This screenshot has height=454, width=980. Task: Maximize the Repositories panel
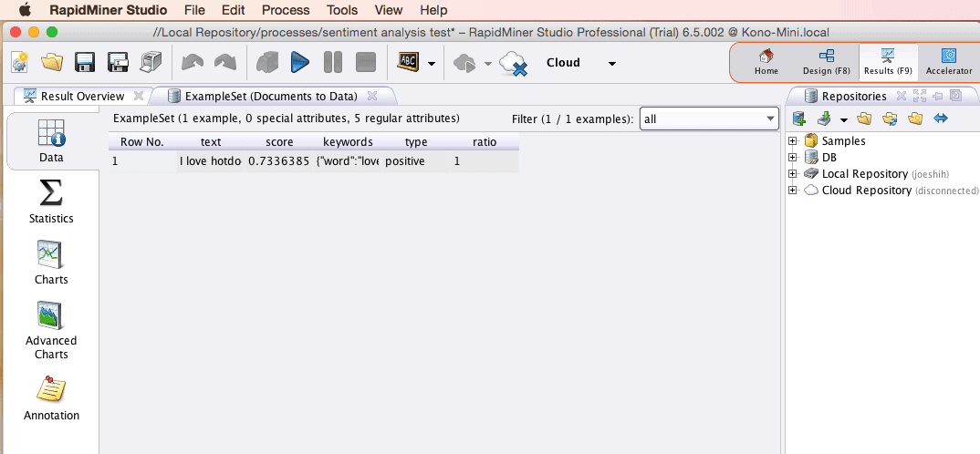coord(920,96)
